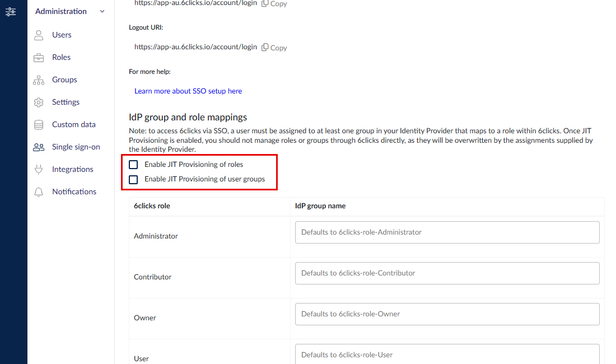This screenshot has width=616, height=364.
Task: Click the User IdP group name field
Action: point(447,354)
